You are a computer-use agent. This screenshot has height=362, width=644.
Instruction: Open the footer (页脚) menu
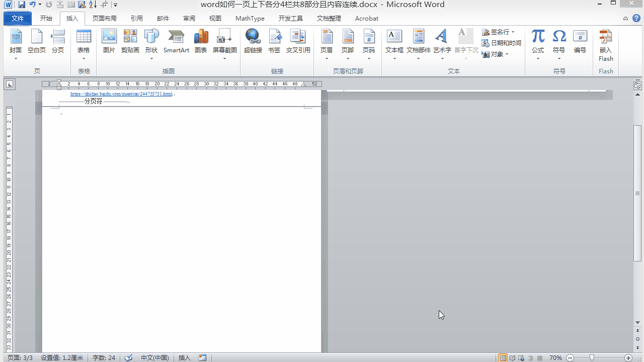point(348,45)
